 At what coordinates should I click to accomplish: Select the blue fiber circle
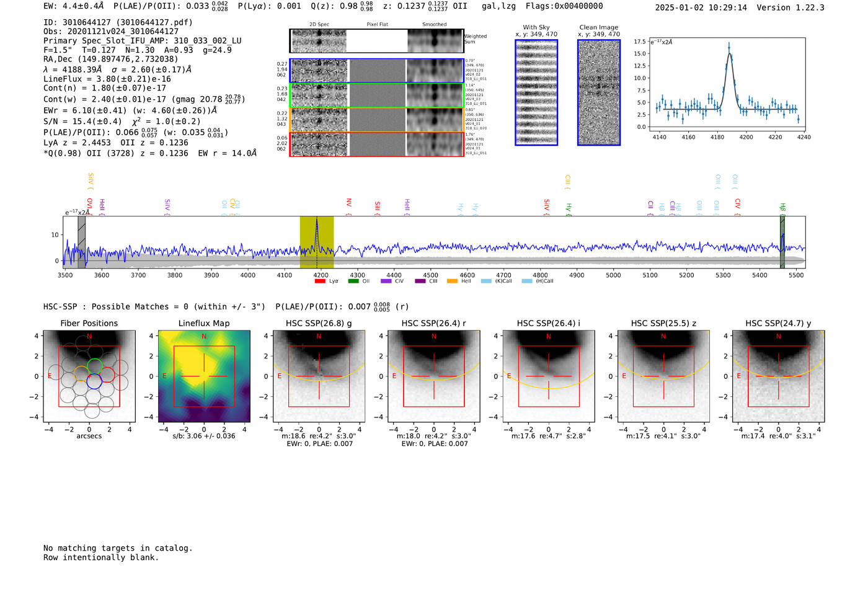point(94,381)
